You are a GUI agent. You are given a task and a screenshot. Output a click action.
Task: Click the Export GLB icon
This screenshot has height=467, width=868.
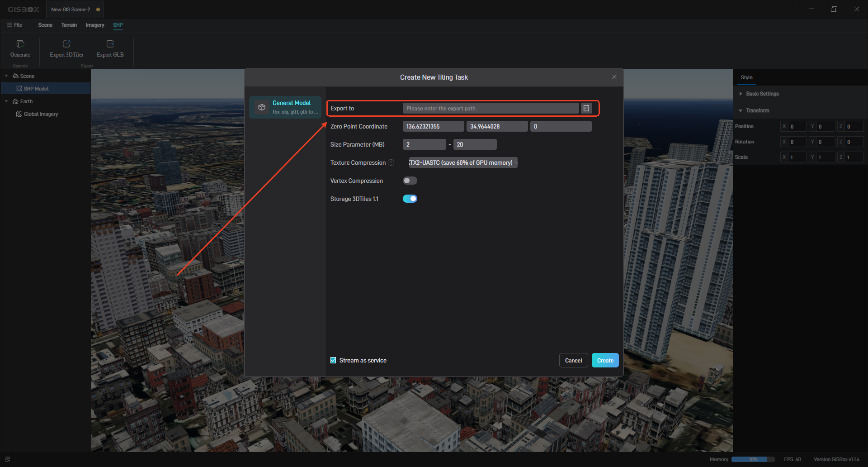(110, 44)
